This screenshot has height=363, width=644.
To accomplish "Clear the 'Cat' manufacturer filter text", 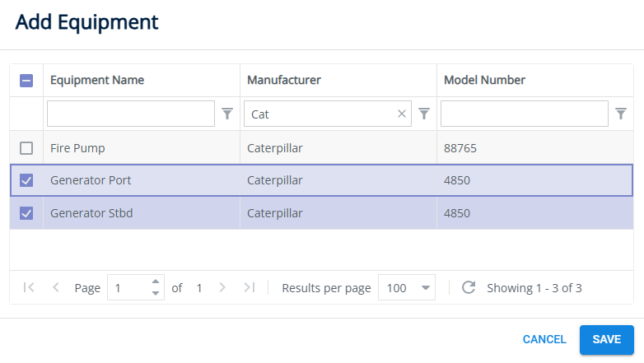I will pyautogui.click(x=402, y=114).
